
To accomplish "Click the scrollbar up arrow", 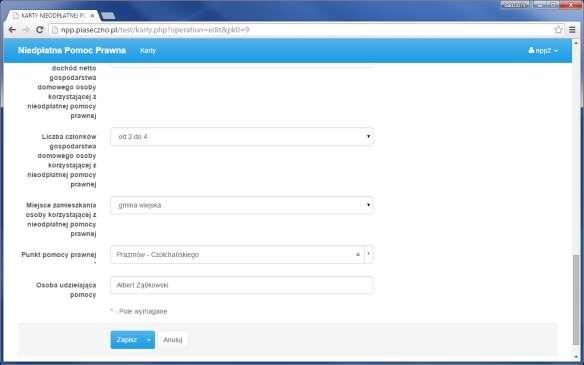I will (576, 42).
